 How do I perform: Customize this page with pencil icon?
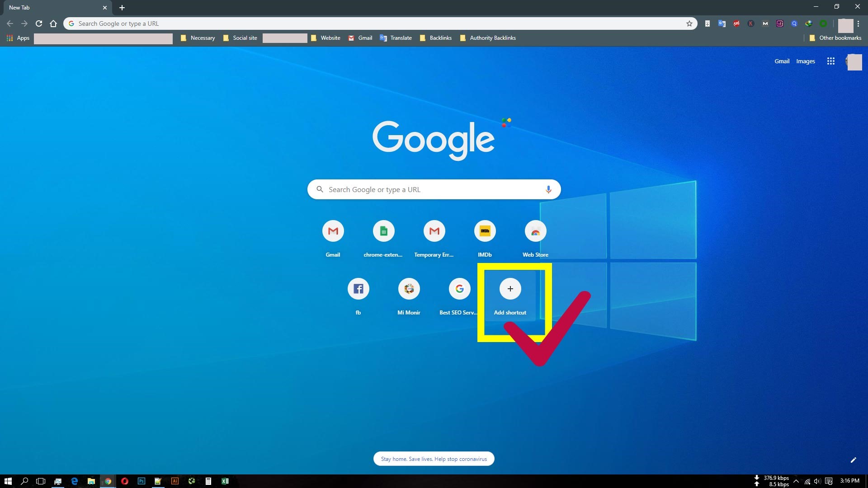[x=854, y=460]
